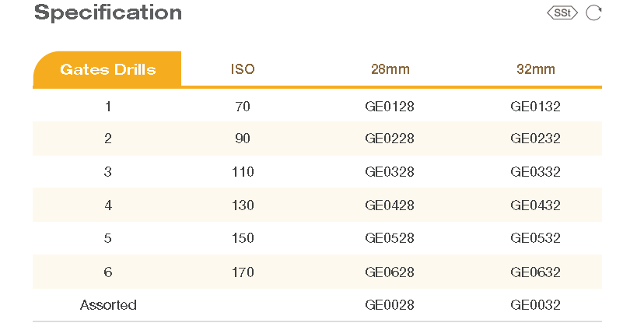Choose product code GE0628
This screenshot has width=644, height=323.
tap(389, 272)
